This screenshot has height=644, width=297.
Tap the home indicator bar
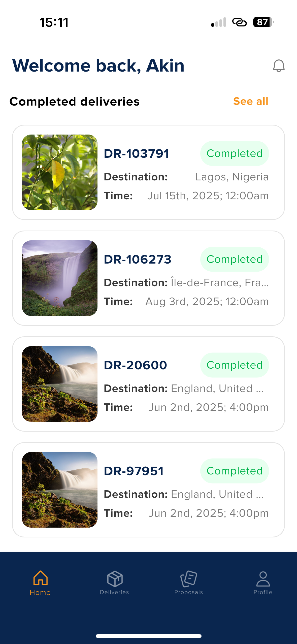pyautogui.click(x=149, y=636)
